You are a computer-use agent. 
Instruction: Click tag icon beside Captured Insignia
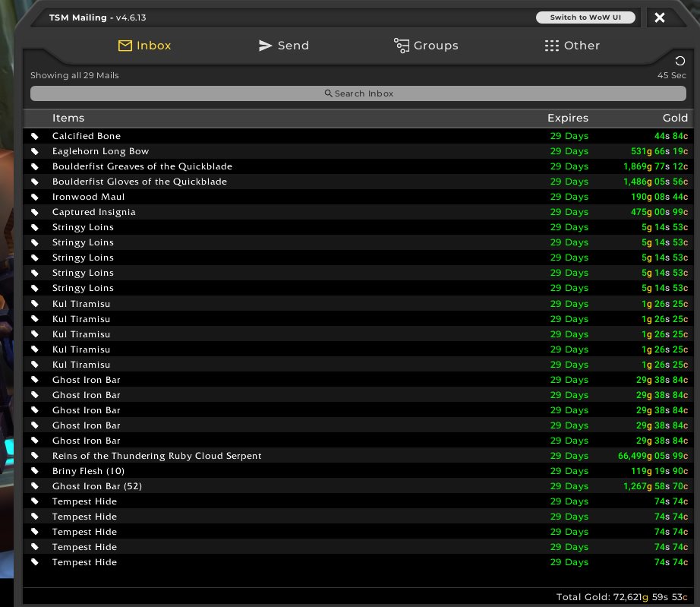tap(35, 212)
